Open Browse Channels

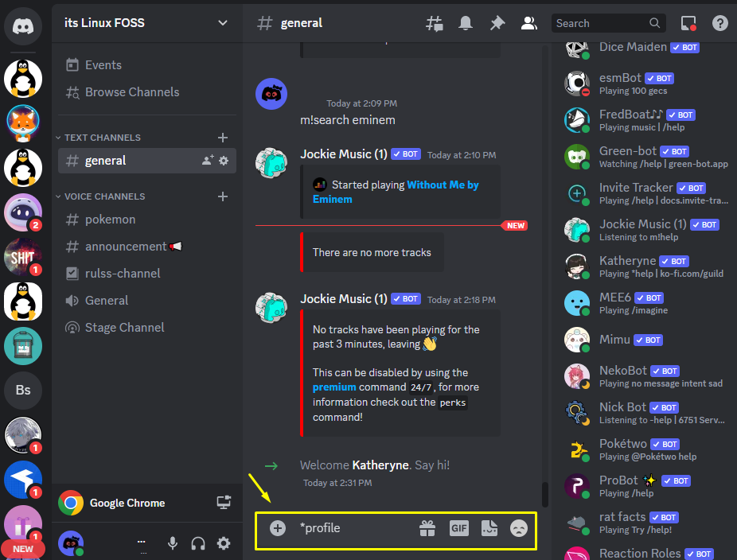146,92
